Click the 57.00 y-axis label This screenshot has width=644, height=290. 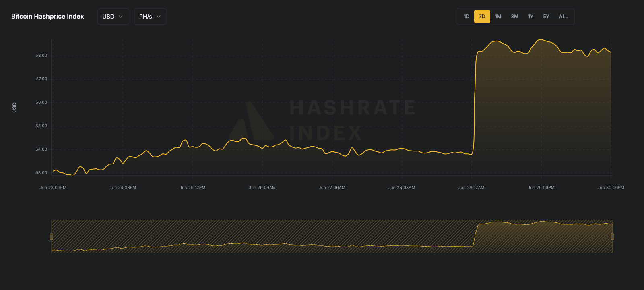coord(41,79)
